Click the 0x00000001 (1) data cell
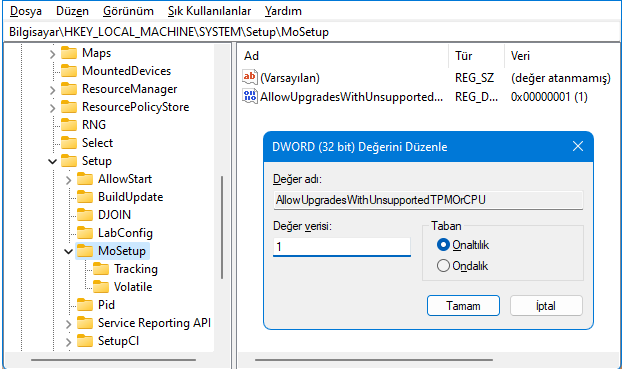This screenshot has width=622, height=369. pyautogui.click(x=549, y=97)
